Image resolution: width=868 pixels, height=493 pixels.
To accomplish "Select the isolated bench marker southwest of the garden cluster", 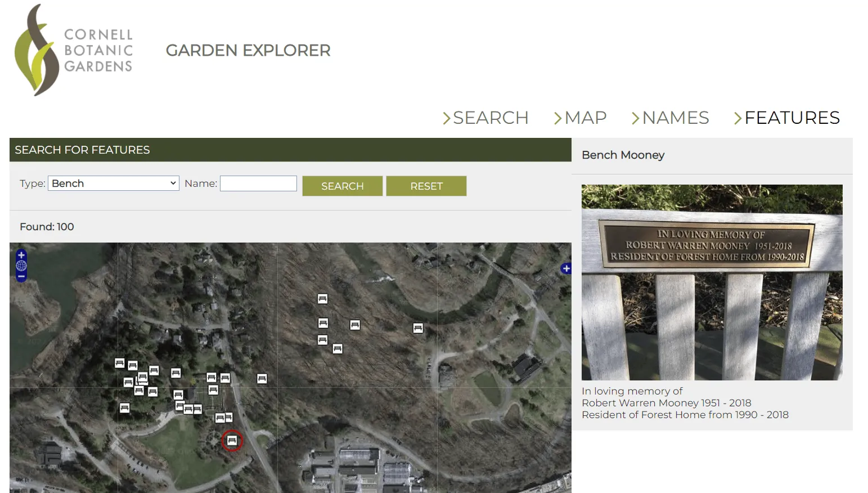I will point(125,407).
